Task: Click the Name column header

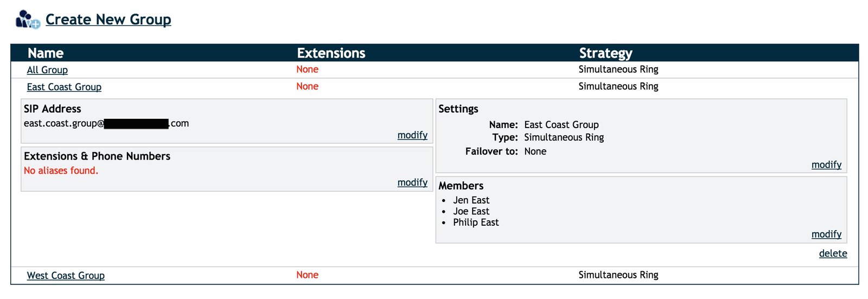Action: [46, 53]
